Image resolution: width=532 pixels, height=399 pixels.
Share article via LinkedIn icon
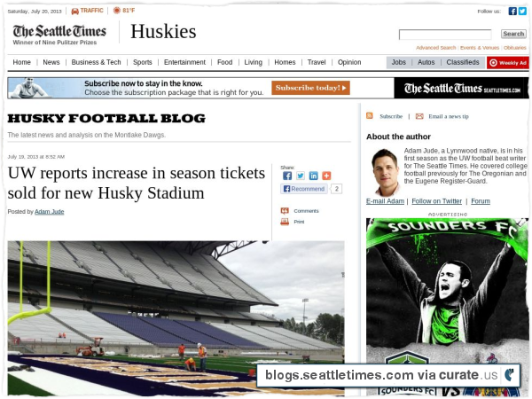[314, 176]
